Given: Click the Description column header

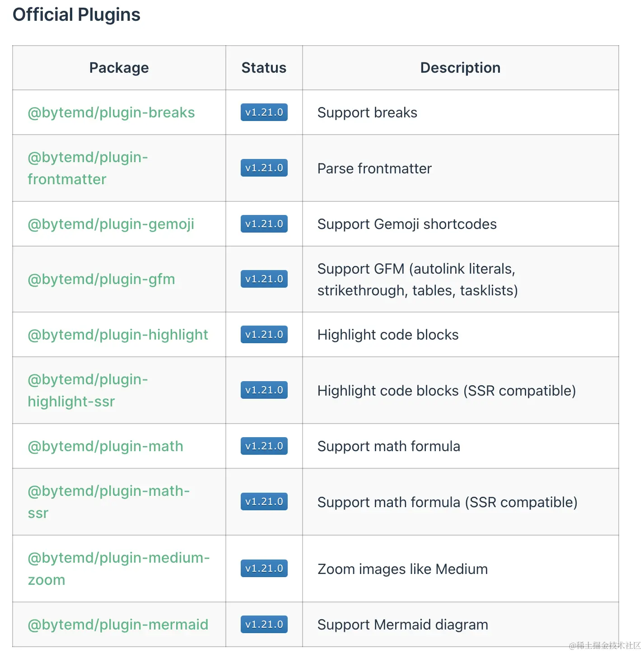Looking at the screenshot, I should coord(460,68).
